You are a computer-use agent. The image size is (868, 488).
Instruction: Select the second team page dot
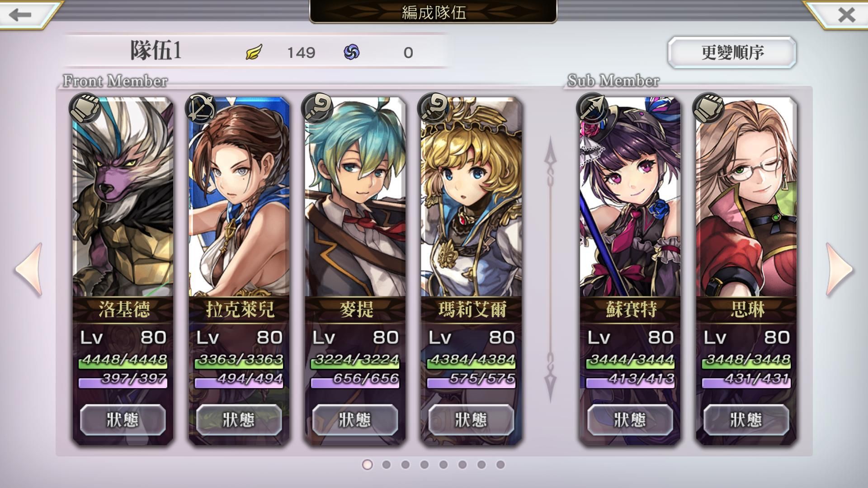(x=387, y=465)
